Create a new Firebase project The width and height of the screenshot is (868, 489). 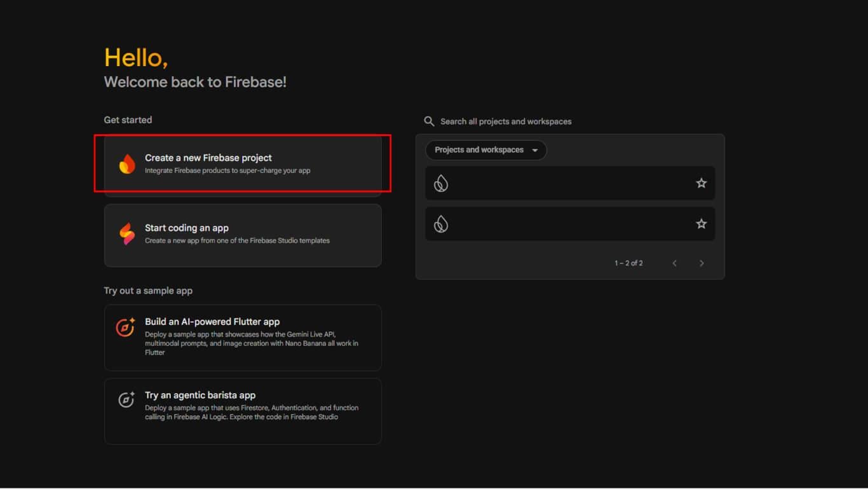tap(243, 163)
